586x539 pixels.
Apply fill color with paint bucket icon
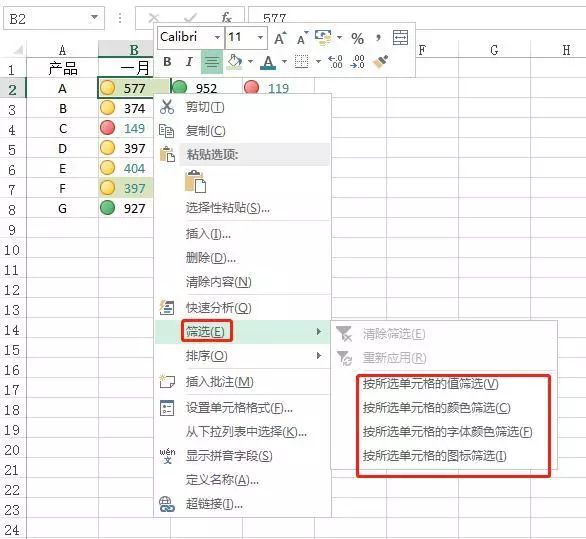(x=235, y=61)
